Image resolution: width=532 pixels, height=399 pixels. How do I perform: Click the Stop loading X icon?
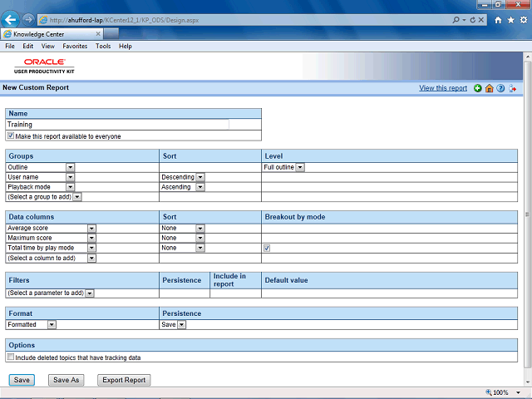click(480, 20)
